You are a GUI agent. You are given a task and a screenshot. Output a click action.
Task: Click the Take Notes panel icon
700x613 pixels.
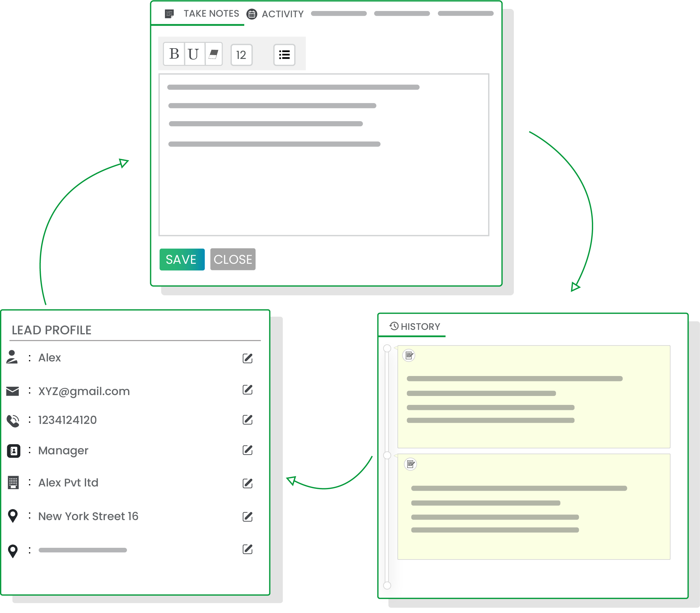pyautogui.click(x=170, y=13)
